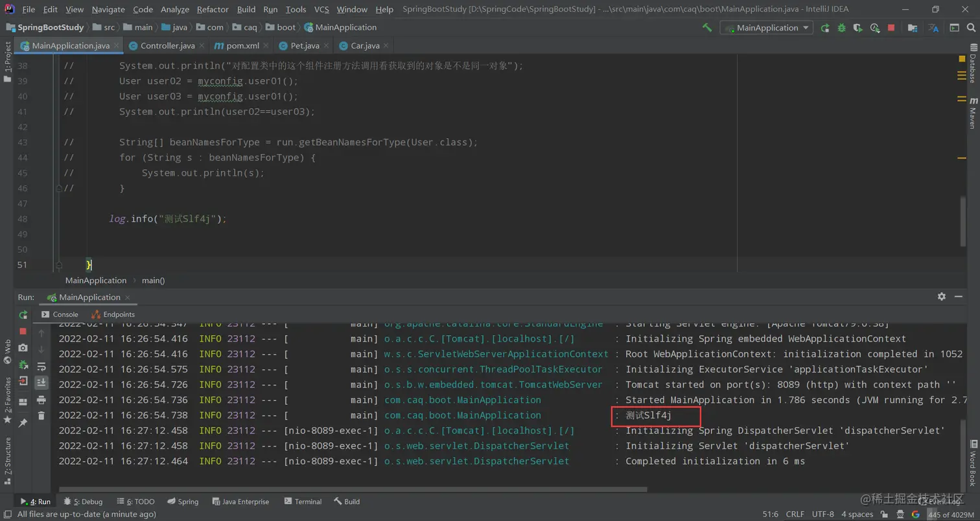Switch to the Car.java editor tab
The width and height of the screenshot is (980, 521).
365,46
